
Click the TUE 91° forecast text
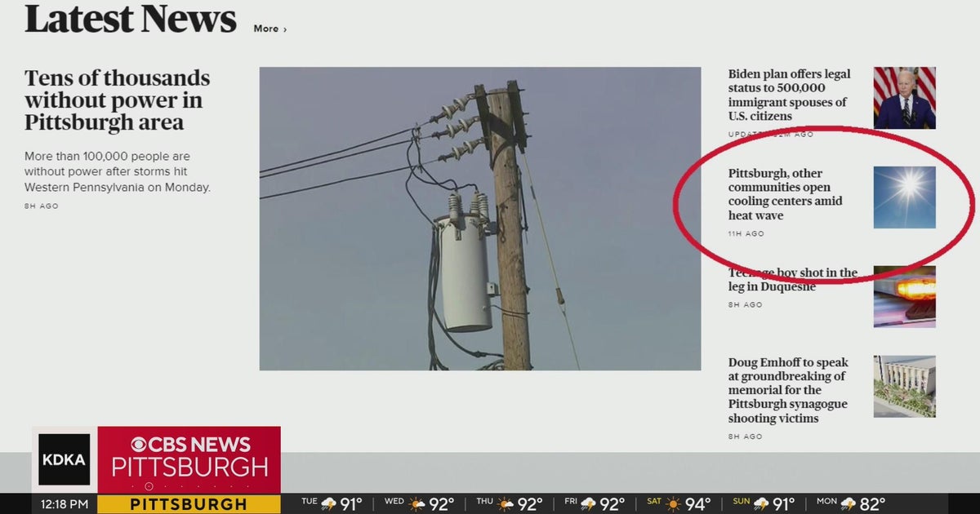pos(332,504)
